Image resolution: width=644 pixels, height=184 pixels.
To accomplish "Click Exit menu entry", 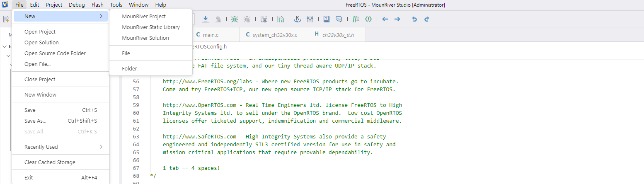I will [x=61, y=177].
